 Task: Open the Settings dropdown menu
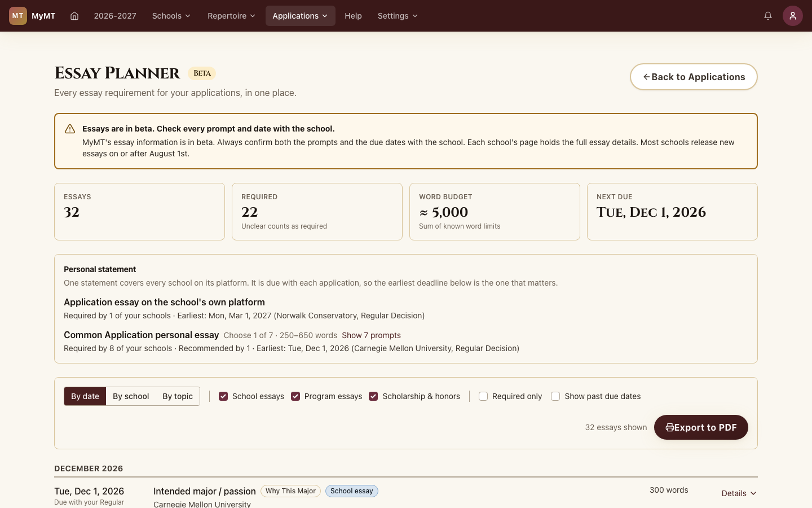pos(398,16)
